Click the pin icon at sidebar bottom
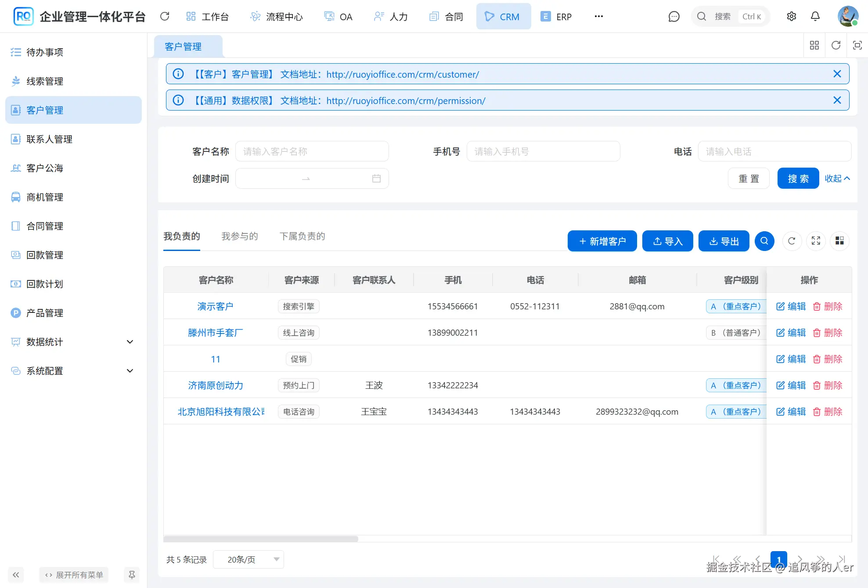The image size is (868, 588). (x=132, y=575)
